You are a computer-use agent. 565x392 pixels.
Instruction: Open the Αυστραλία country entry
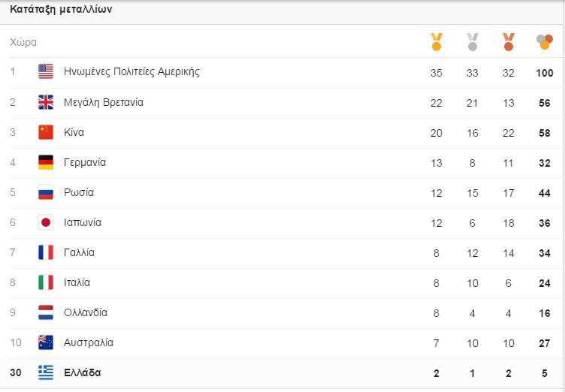89,342
